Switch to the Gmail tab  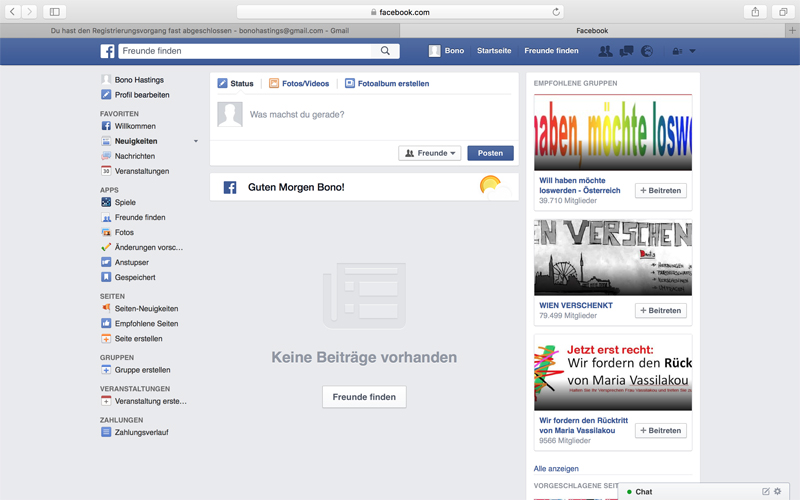tap(200, 31)
